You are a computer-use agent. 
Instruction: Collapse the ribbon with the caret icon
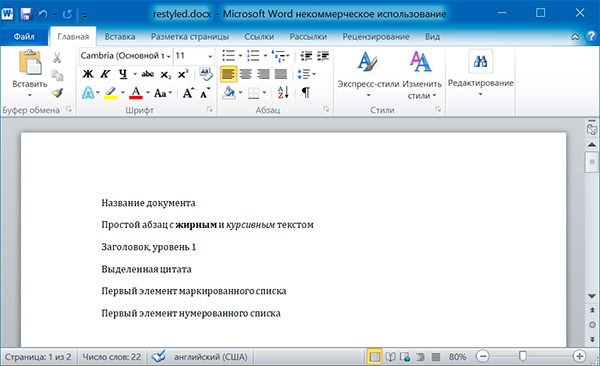[575, 37]
